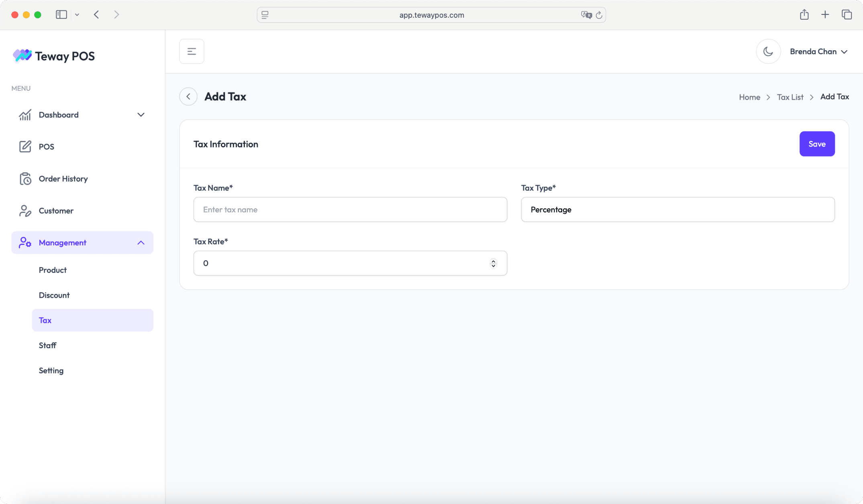863x504 pixels.
Task: Click the Tax List breadcrumb link
Action: pyautogui.click(x=790, y=97)
